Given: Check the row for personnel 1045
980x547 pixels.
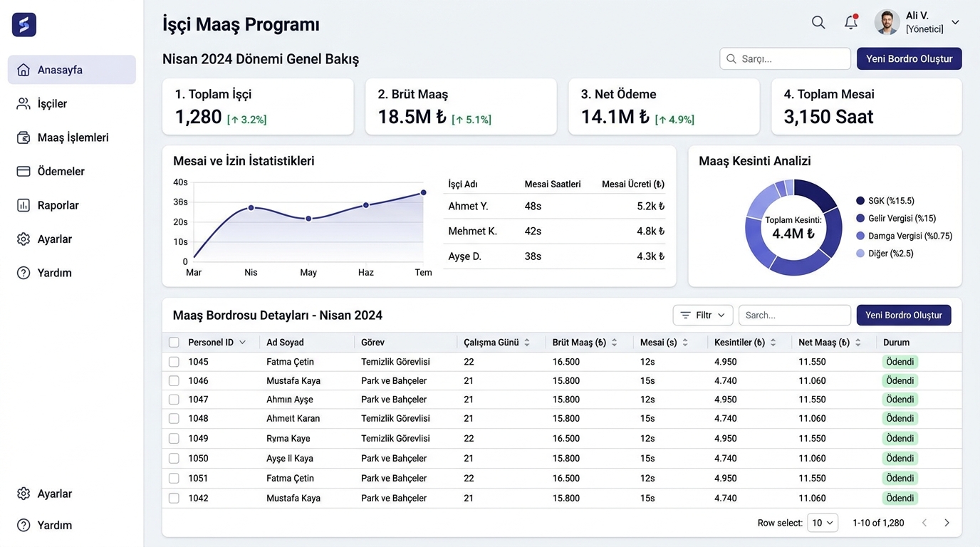Looking at the screenshot, I should point(174,362).
